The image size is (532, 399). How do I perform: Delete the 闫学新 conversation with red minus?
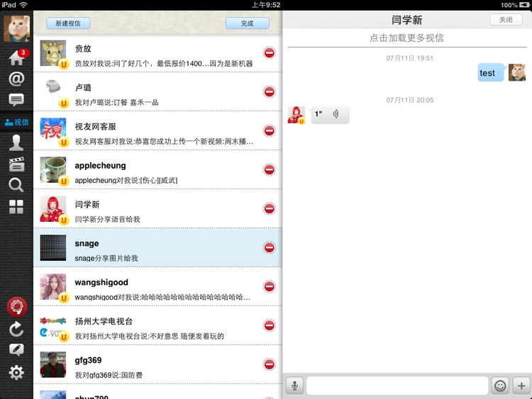pos(270,209)
